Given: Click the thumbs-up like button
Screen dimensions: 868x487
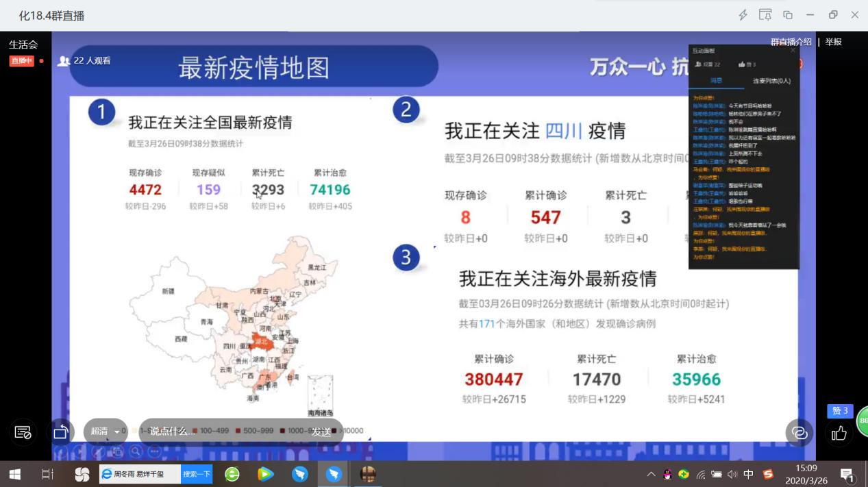Looking at the screenshot, I should point(839,433).
